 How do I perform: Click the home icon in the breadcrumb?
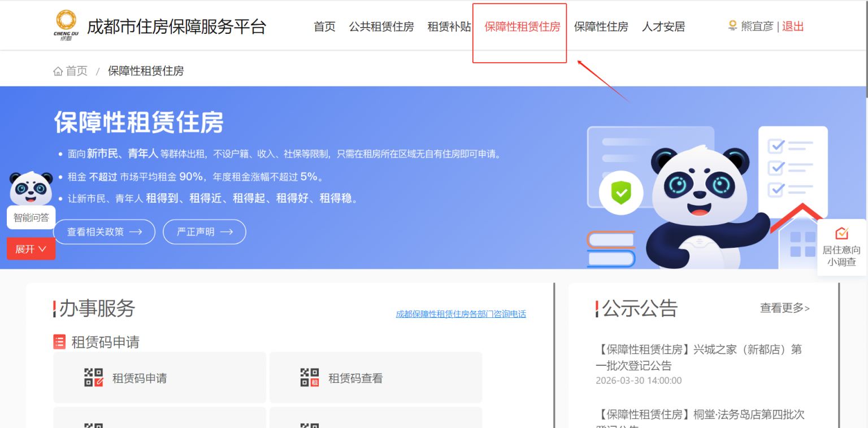click(x=58, y=71)
